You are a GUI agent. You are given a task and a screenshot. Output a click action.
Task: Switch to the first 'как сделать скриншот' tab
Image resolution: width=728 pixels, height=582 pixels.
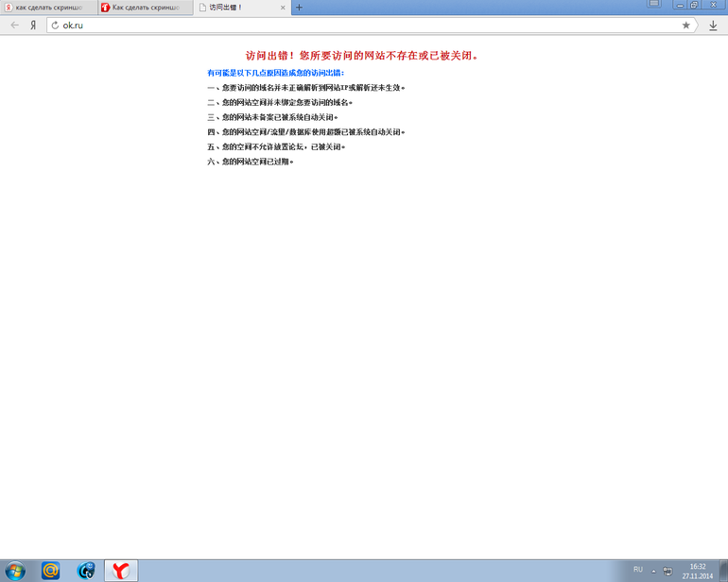click(x=47, y=8)
